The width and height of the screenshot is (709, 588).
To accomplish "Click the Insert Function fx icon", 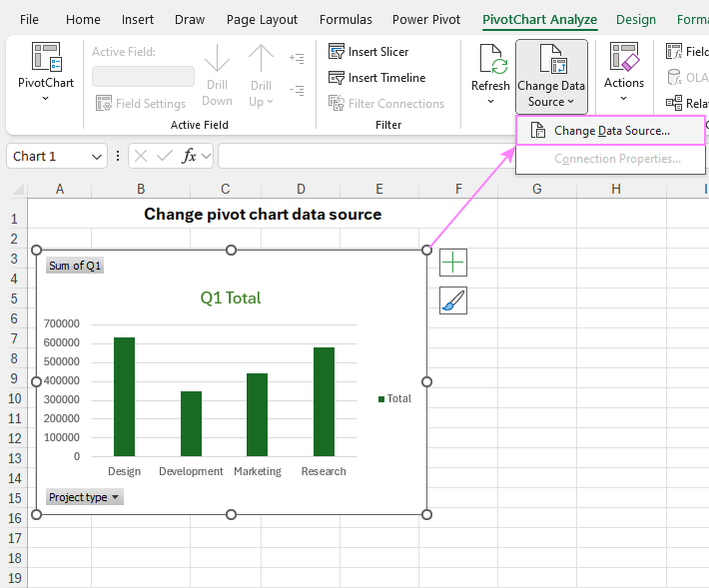I will coord(189,156).
